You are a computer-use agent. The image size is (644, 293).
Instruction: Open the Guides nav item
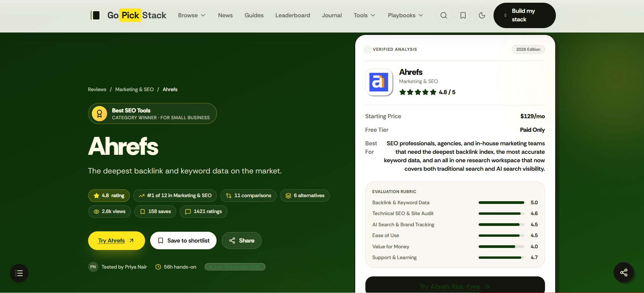(x=254, y=15)
